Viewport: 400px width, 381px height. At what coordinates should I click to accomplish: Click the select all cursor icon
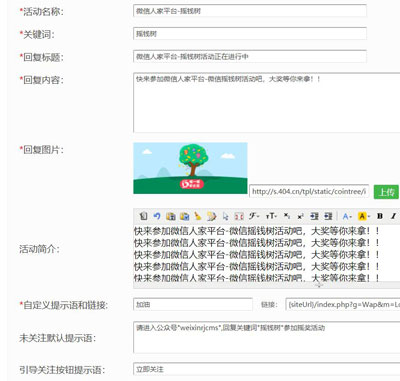(225, 216)
